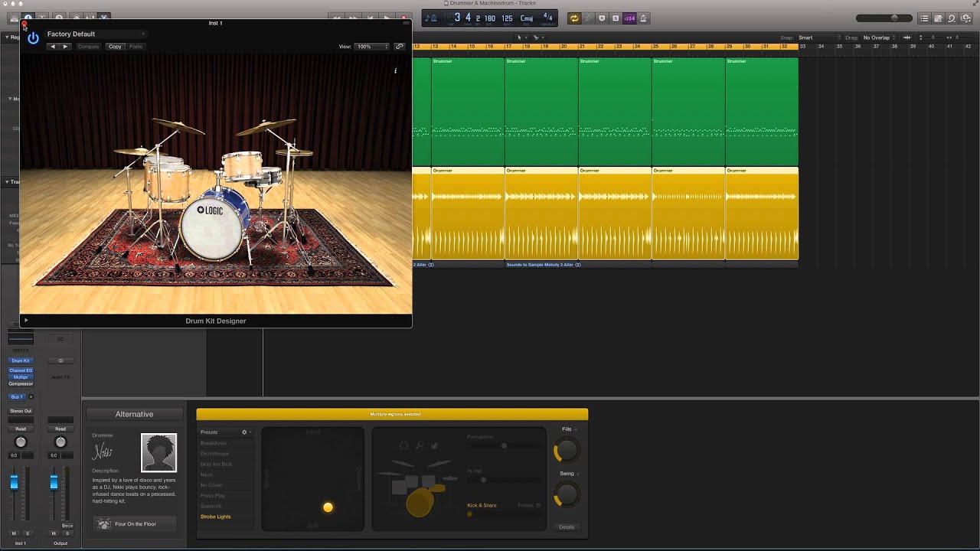This screenshot has width=980, height=551.
Task: Click the Percussion variation slider
Action: pos(504,445)
